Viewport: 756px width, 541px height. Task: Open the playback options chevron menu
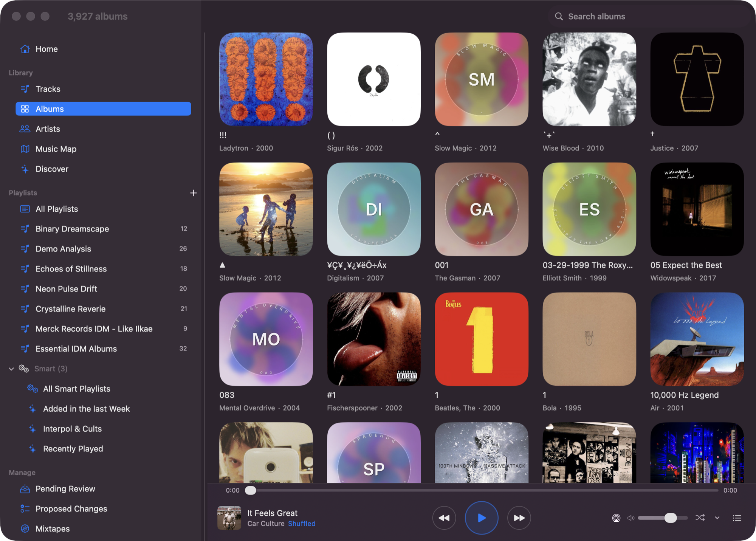[x=717, y=518]
